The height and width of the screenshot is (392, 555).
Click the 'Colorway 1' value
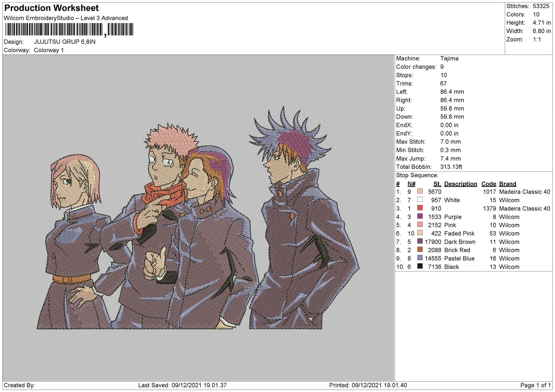click(49, 50)
